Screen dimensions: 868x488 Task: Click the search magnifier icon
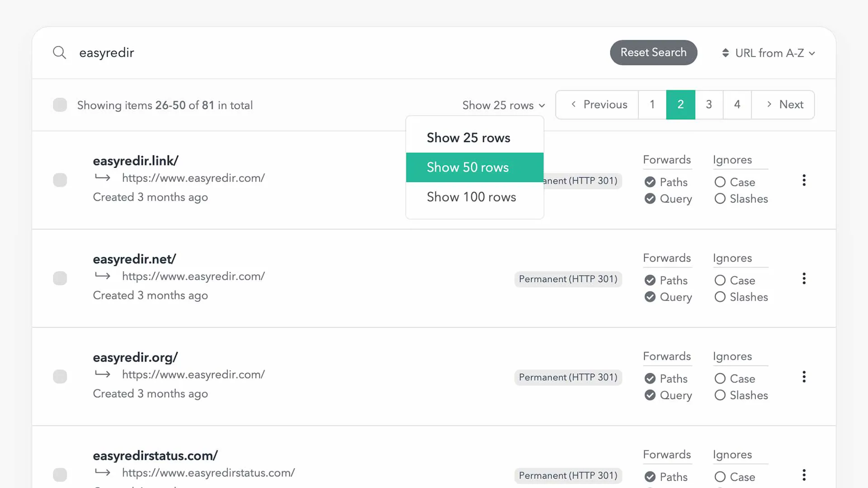[x=59, y=52]
